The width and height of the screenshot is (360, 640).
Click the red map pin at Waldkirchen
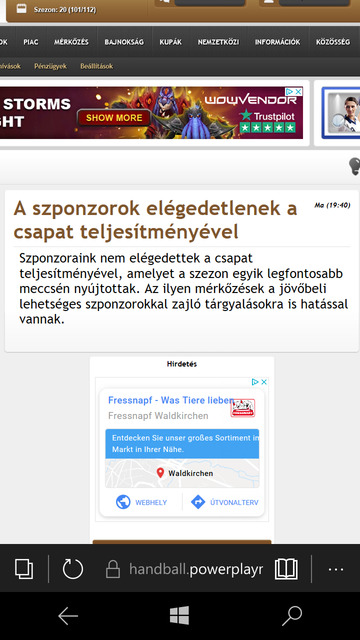[160, 473]
